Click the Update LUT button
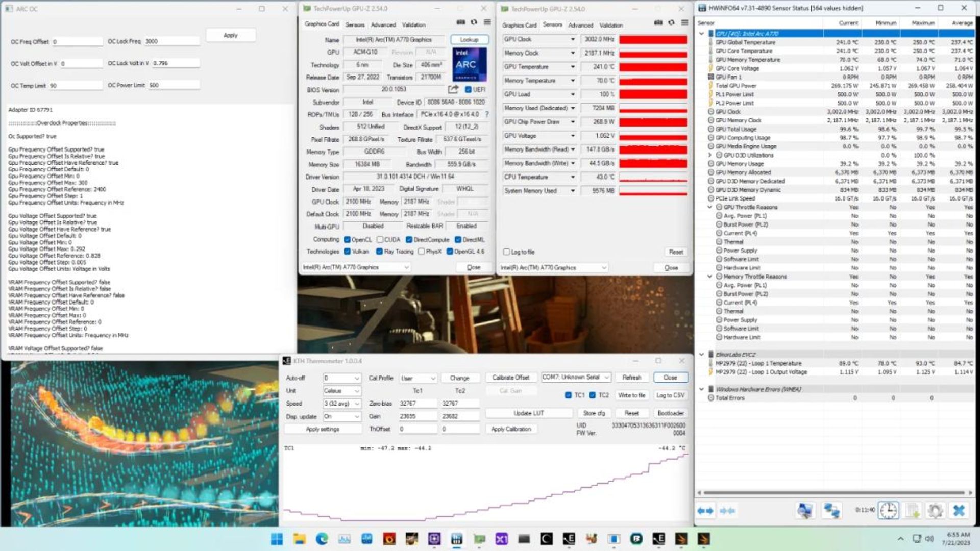The width and height of the screenshot is (980, 551). (529, 413)
